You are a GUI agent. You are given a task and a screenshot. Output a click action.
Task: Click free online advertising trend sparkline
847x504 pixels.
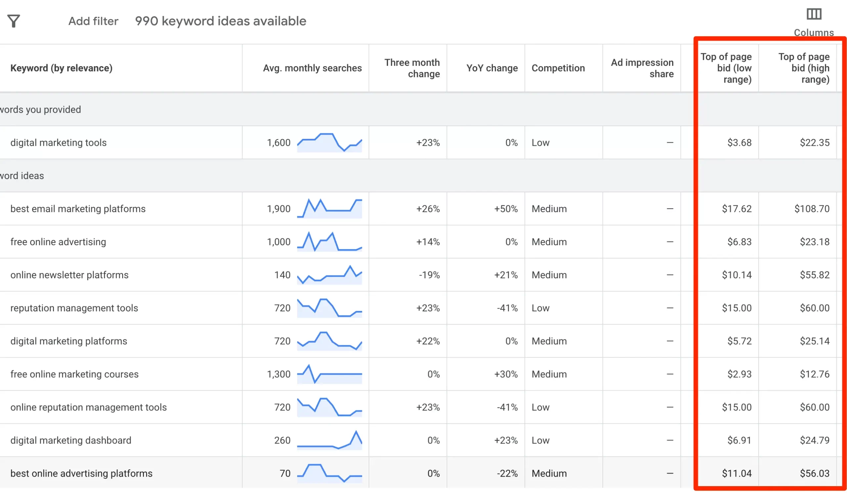(x=329, y=242)
